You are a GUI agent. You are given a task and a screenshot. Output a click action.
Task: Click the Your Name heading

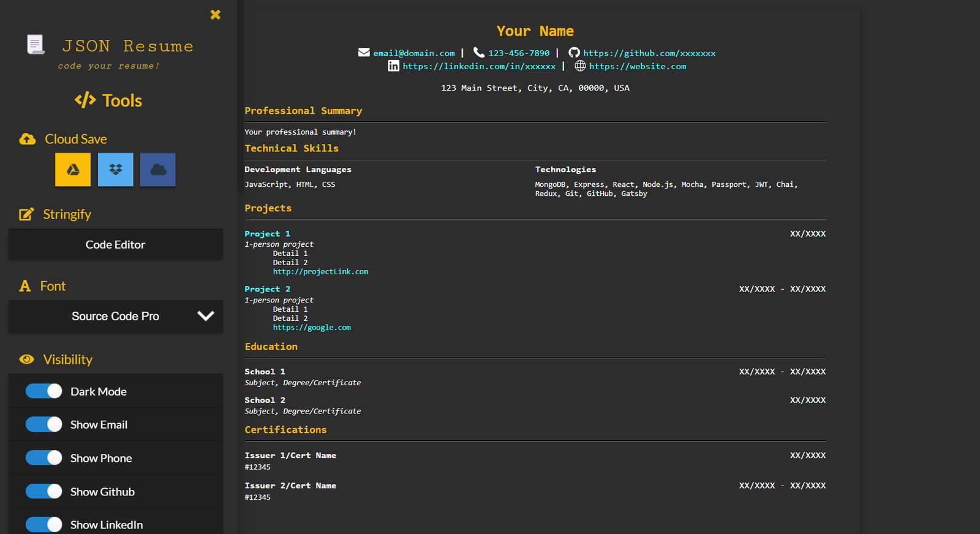pyautogui.click(x=535, y=31)
